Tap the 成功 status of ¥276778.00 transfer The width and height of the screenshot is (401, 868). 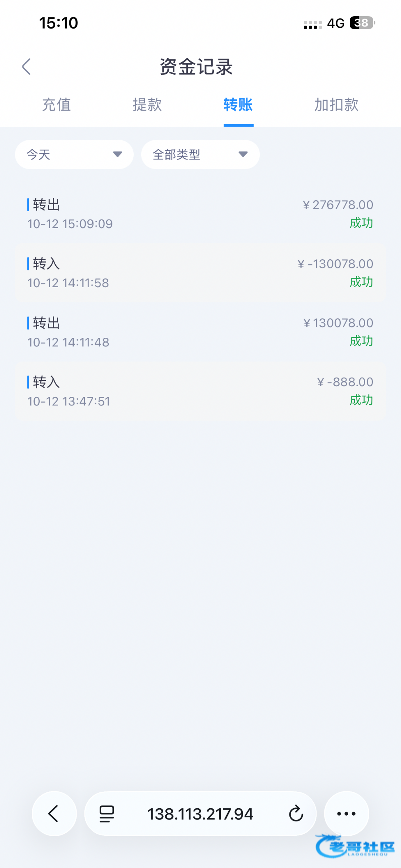click(361, 223)
